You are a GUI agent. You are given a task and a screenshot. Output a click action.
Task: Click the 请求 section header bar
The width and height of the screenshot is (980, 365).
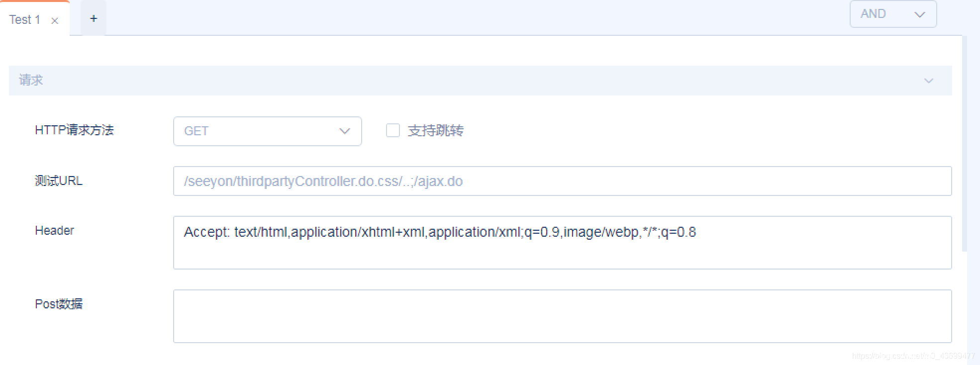(x=448, y=81)
